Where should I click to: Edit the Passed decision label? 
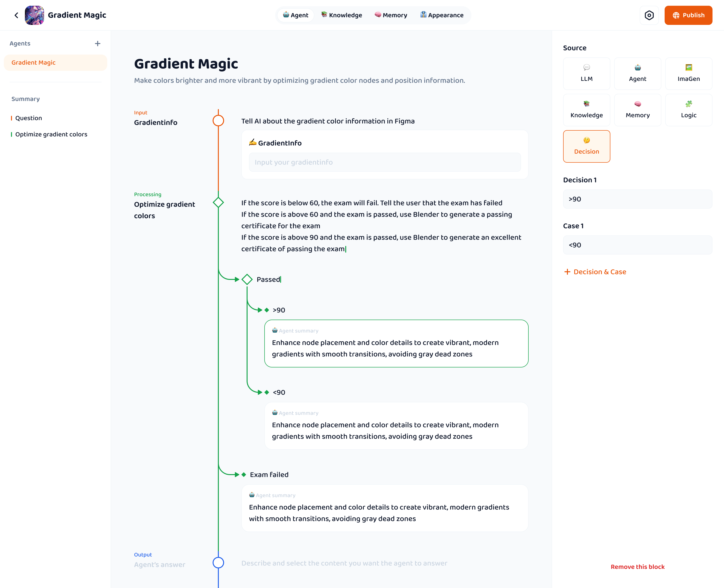268,279
